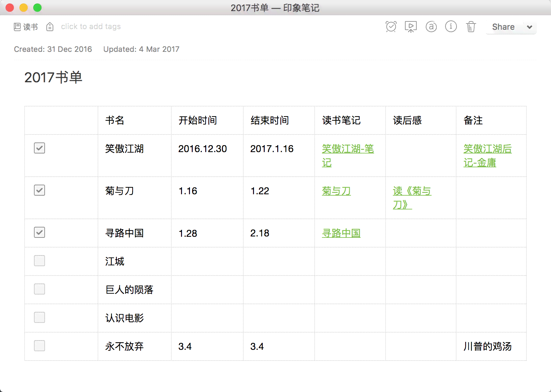Screen dimensions: 551x392
Task: Check the 江城 checkbox
Action: coord(39,261)
